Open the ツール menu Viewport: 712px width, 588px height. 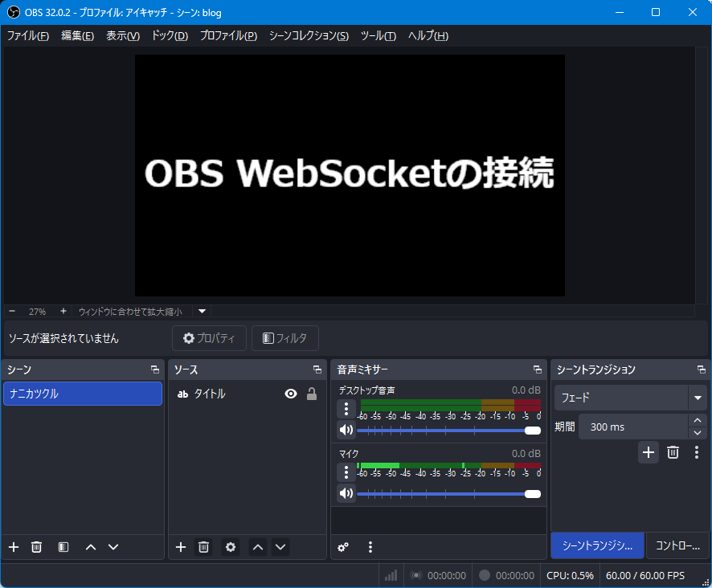click(x=378, y=35)
